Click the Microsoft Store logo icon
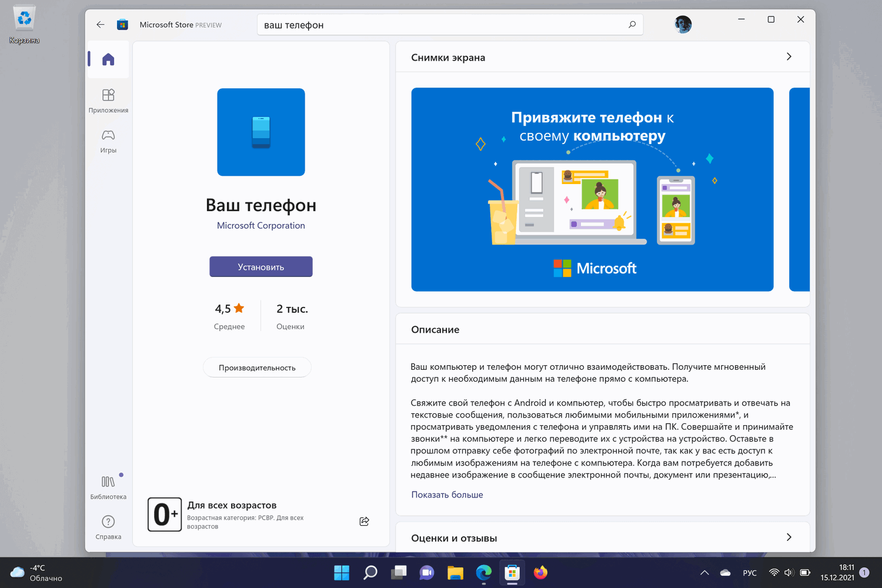 [x=122, y=25]
